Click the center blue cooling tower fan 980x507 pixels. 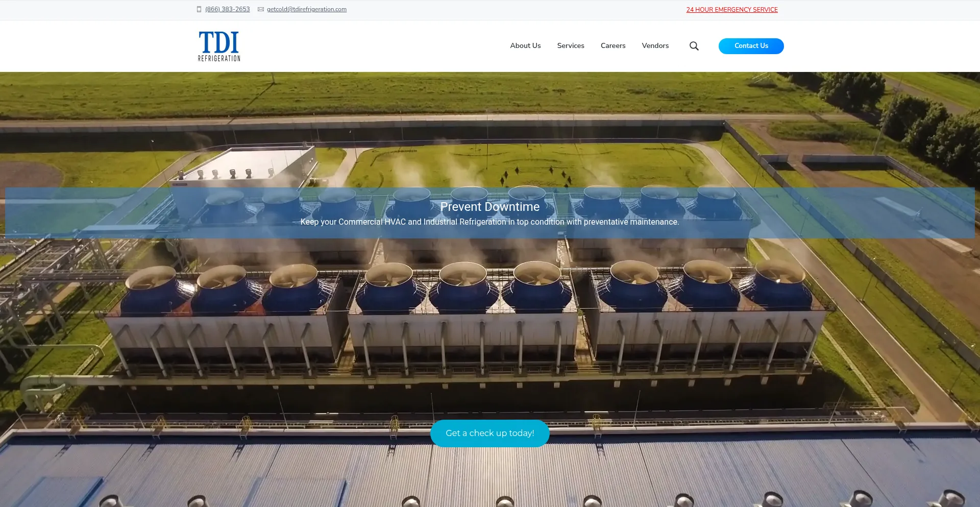point(463,288)
